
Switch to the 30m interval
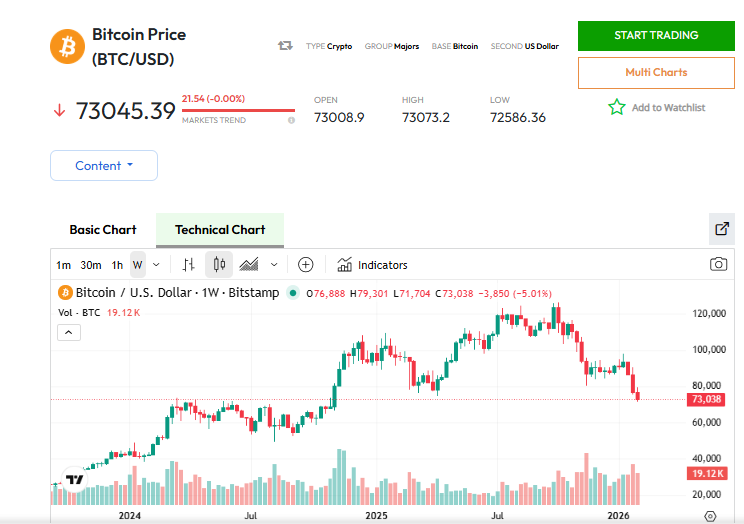pos(91,265)
